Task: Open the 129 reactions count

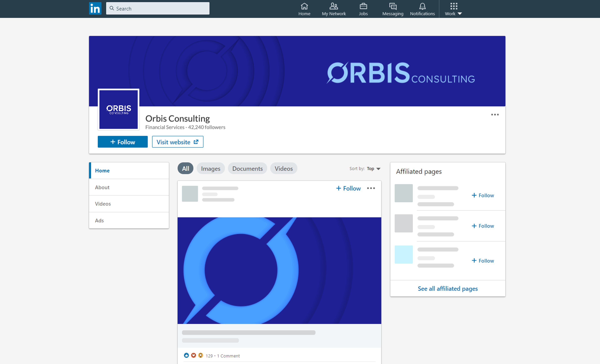Action: (209, 356)
